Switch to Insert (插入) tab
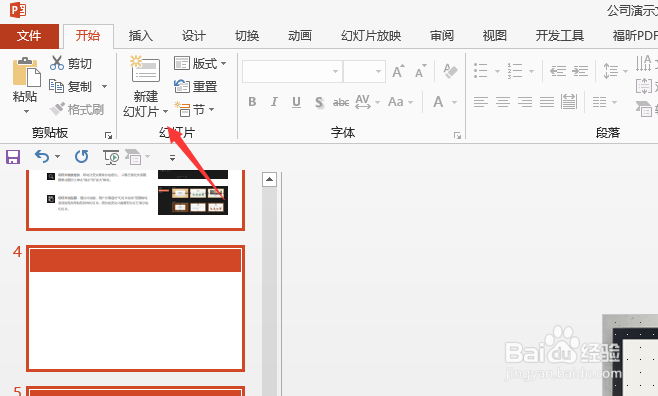 [141, 36]
